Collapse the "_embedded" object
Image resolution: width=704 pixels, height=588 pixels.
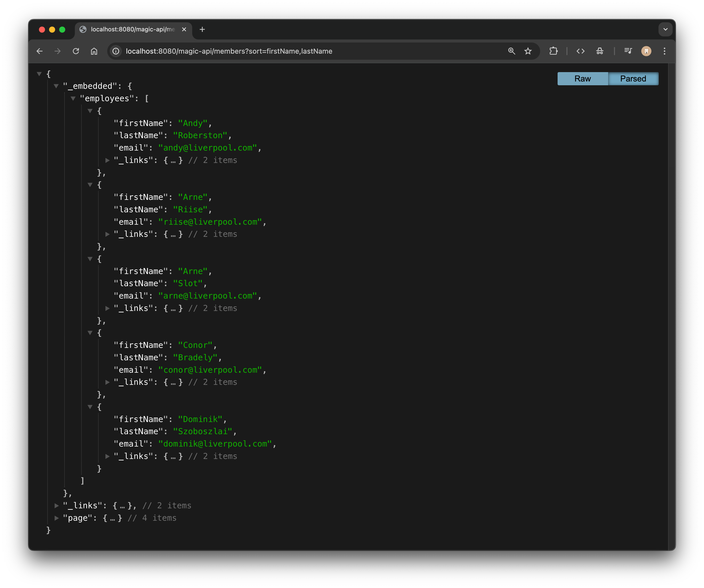click(x=56, y=86)
